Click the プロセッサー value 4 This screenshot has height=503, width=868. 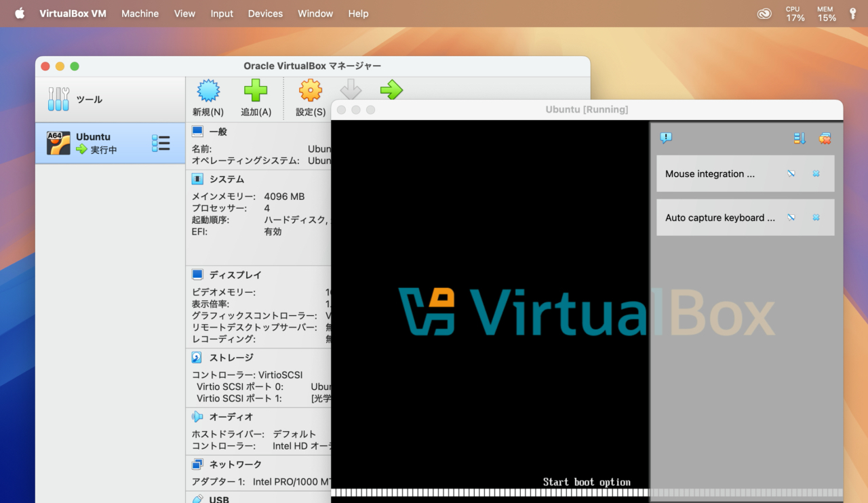click(x=267, y=208)
